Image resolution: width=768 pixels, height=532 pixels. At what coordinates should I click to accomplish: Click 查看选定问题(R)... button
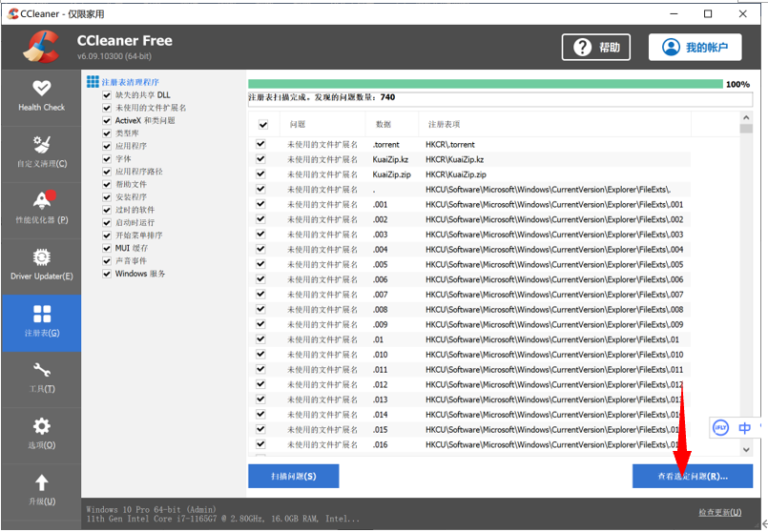692,476
